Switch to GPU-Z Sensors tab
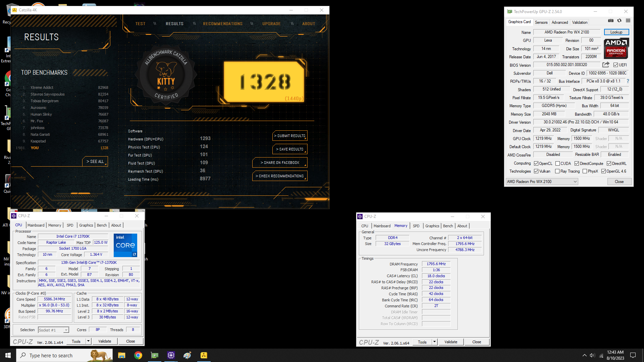Screen dimensions: 644x362 (541, 22)
